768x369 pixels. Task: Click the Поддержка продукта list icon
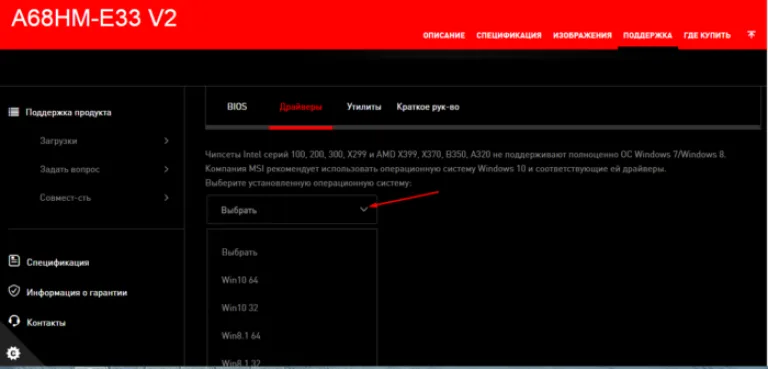14,112
